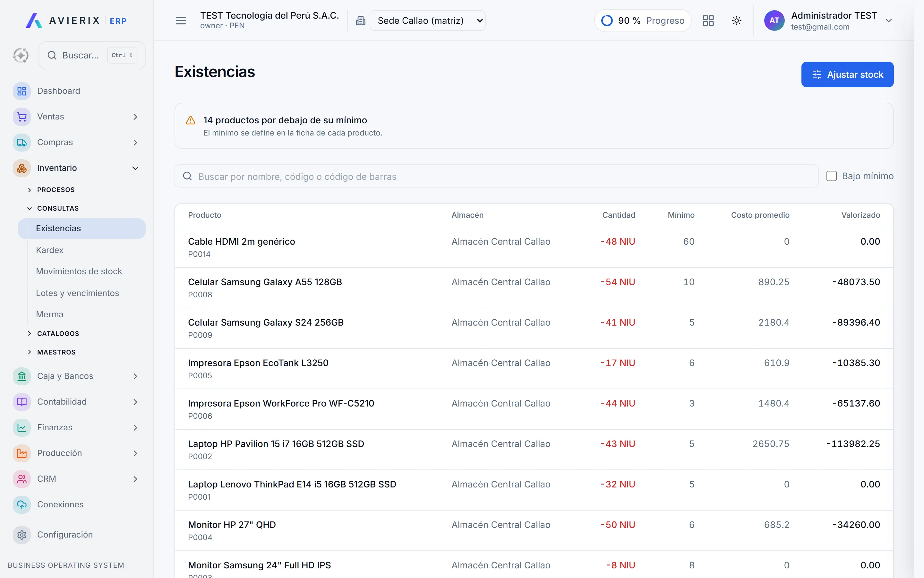
Task: Click the CRM people icon
Action: point(22,478)
